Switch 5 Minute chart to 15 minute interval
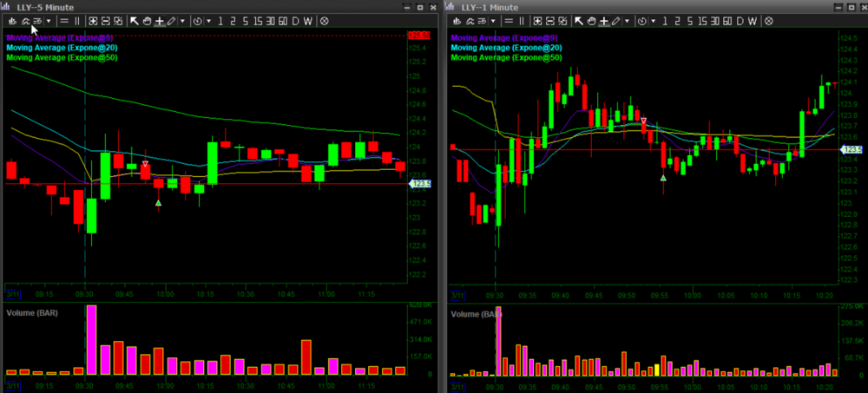868x393 pixels. [258, 20]
